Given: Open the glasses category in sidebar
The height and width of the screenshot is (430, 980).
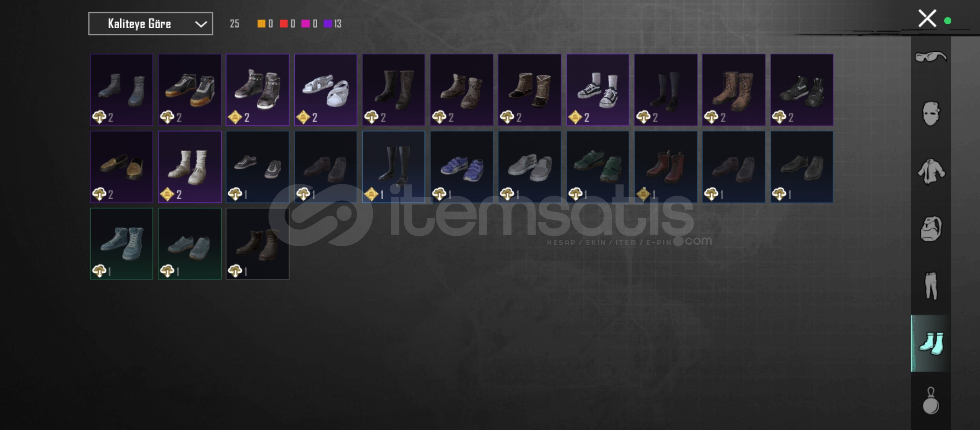Looking at the screenshot, I should [931, 57].
